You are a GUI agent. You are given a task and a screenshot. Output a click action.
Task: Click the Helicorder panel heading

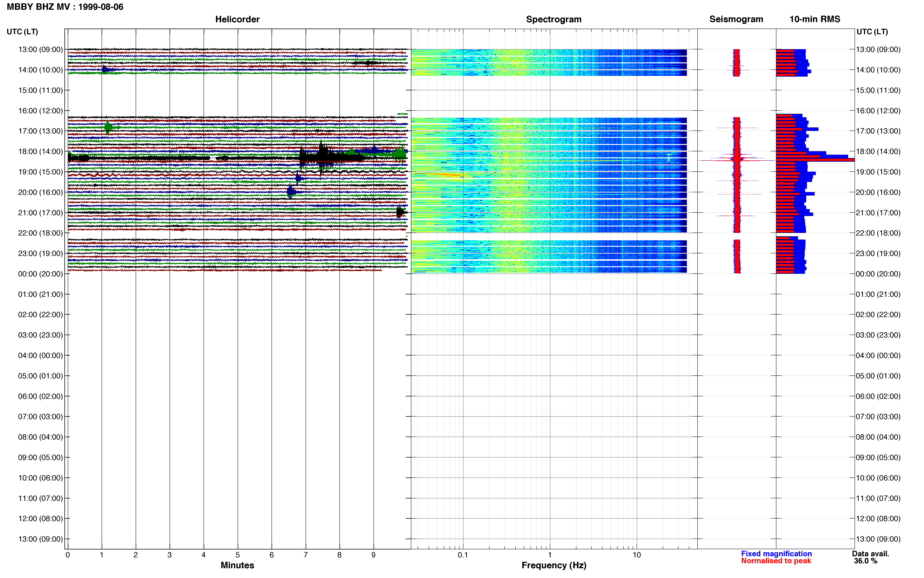click(237, 19)
